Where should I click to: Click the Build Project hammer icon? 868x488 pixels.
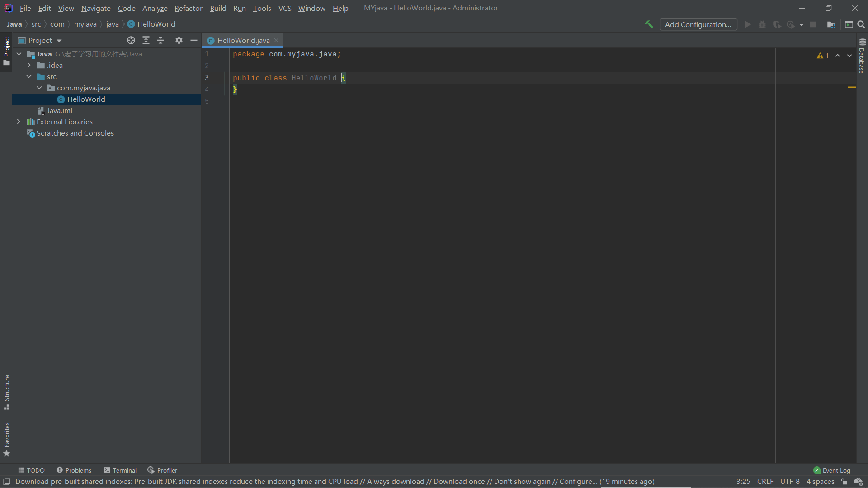[x=649, y=24]
